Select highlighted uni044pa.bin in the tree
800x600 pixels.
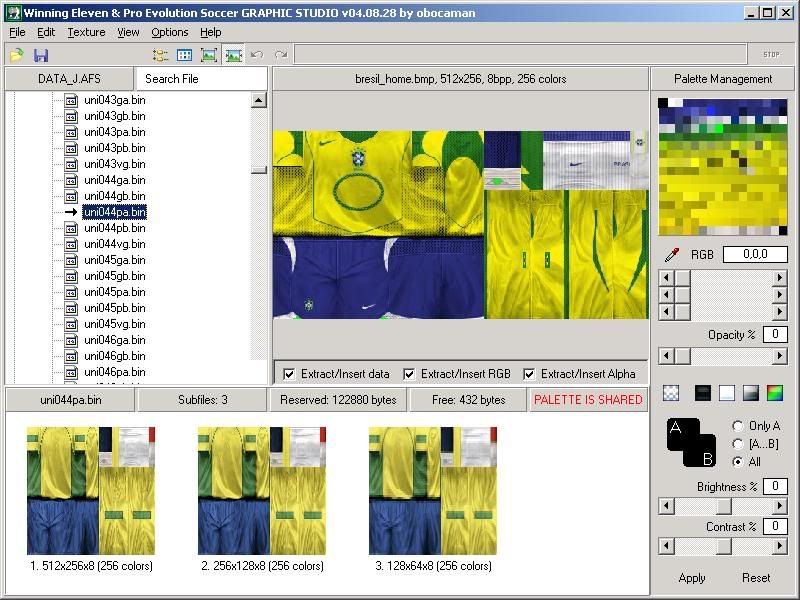pyautogui.click(x=115, y=212)
